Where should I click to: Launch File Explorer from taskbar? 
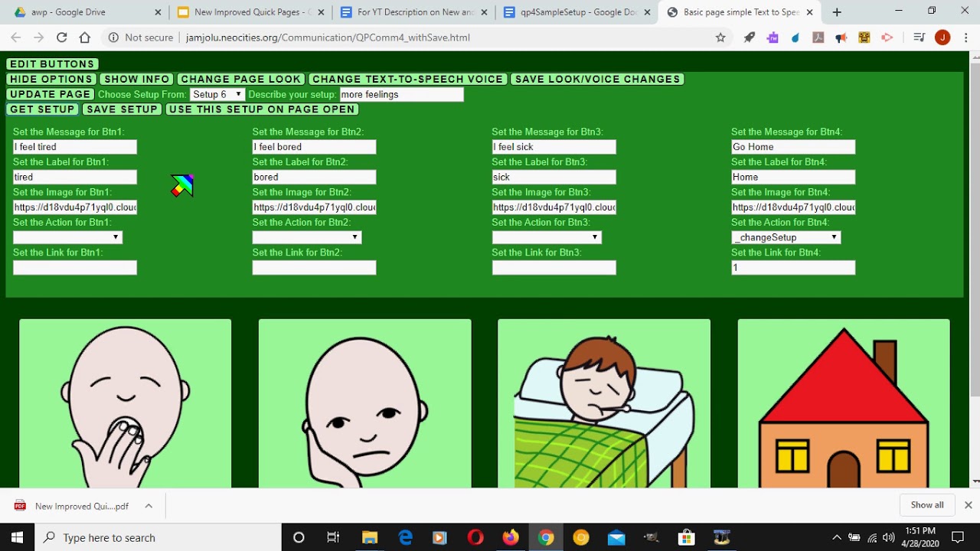[370, 537]
